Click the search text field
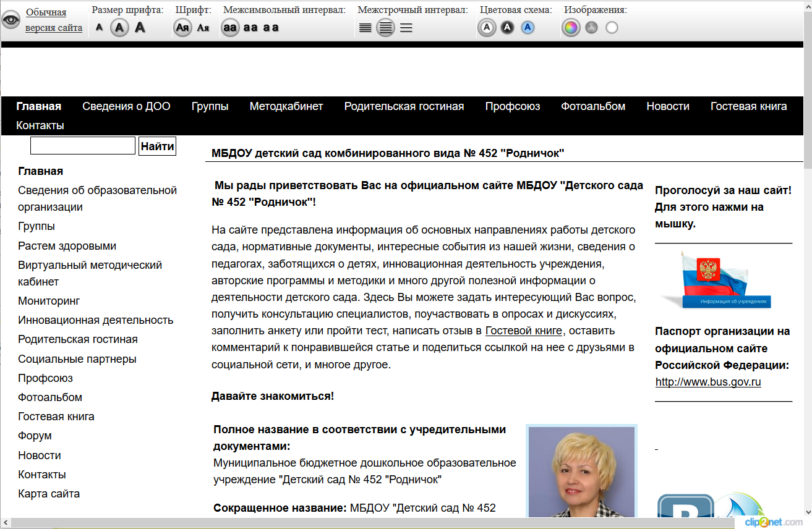The width and height of the screenshot is (812, 529). 83,146
